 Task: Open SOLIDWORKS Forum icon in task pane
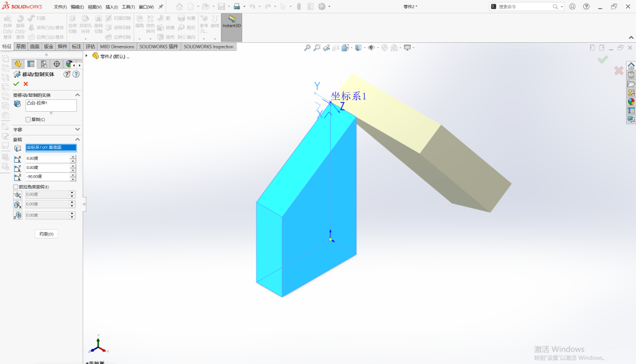(x=631, y=119)
